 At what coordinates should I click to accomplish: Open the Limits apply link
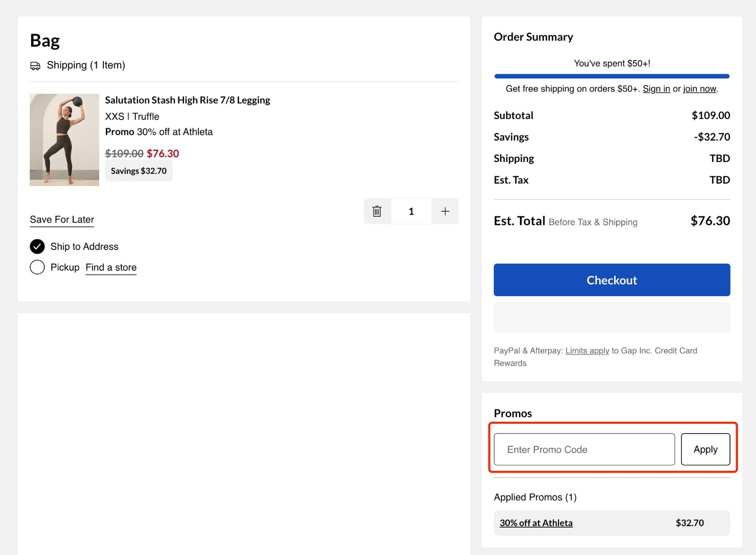[587, 350]
